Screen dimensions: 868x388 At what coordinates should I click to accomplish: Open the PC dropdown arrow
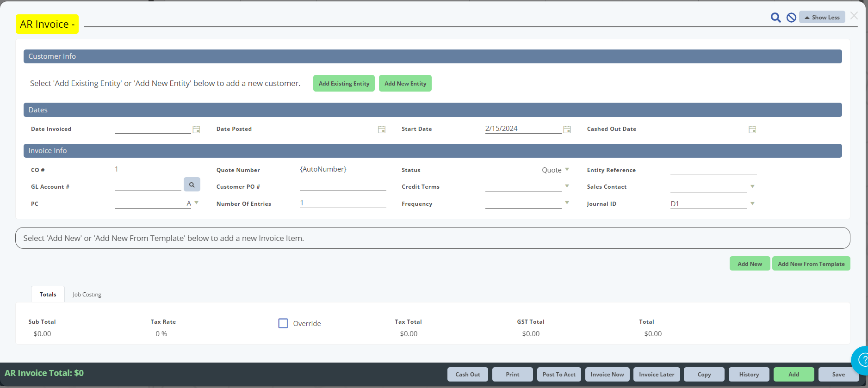(x=197, y=203)
